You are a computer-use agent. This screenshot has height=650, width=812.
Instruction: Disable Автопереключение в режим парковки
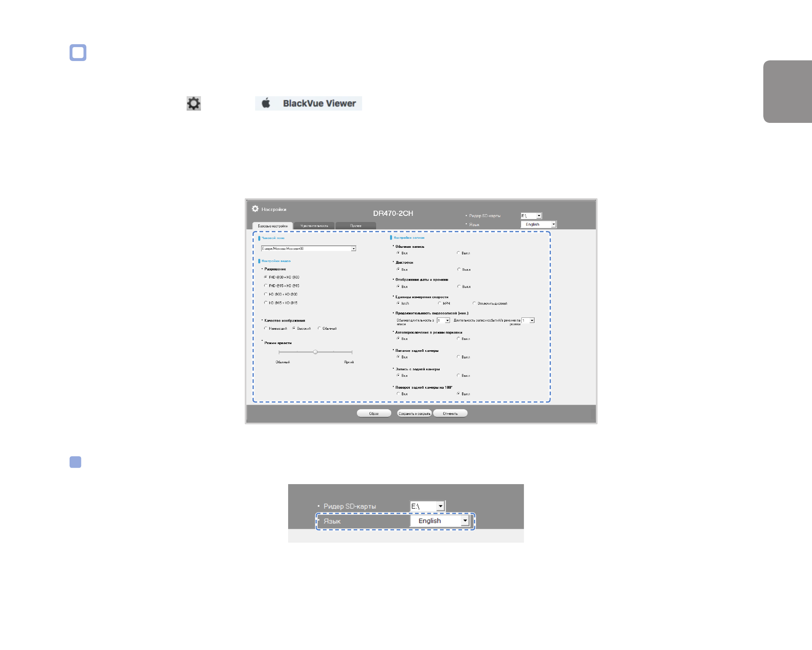(458, 338)
